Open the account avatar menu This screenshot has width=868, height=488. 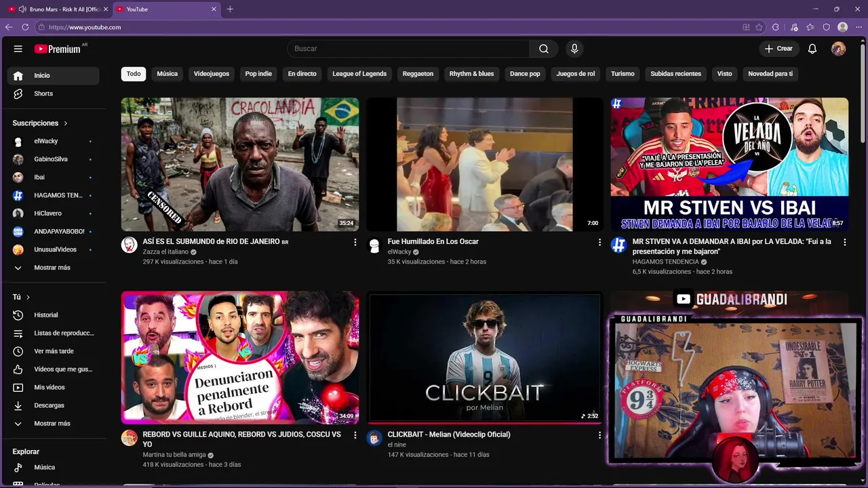click(839, 49)
